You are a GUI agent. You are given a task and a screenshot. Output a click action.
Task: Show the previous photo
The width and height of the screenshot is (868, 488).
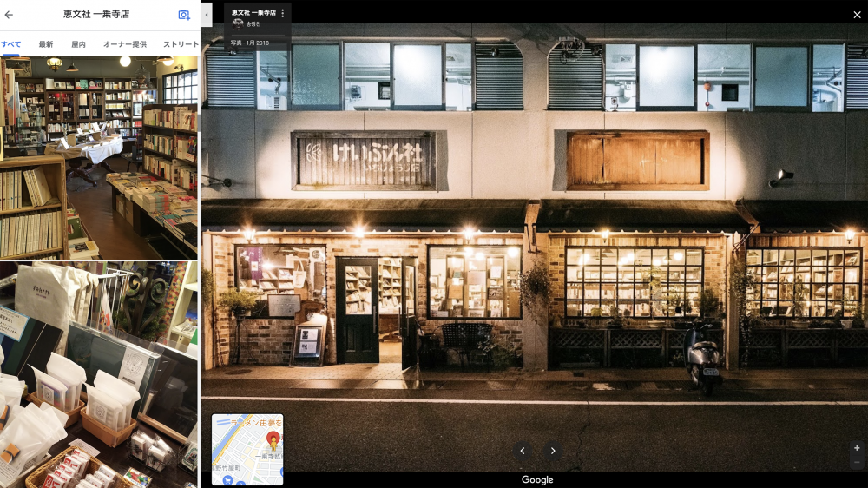pos(522,451)
